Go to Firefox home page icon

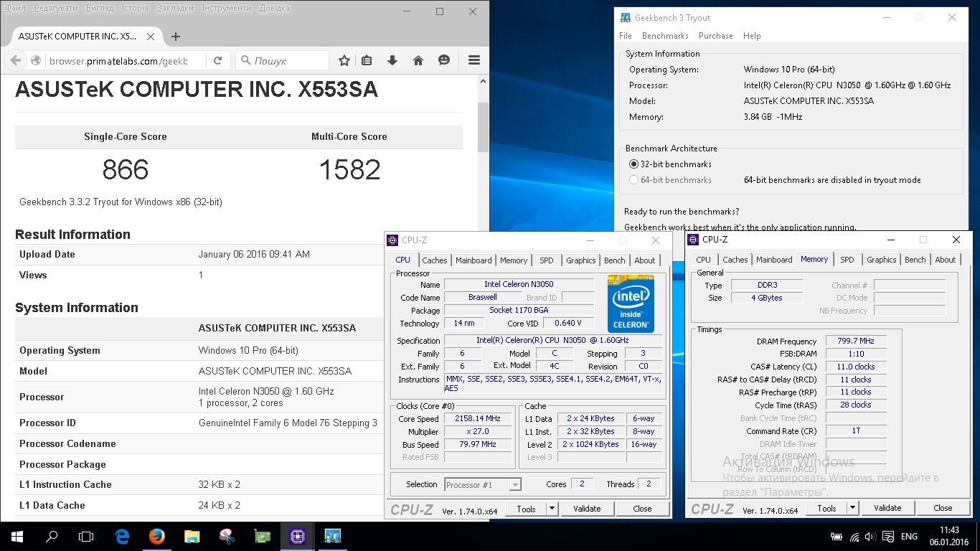418,61
